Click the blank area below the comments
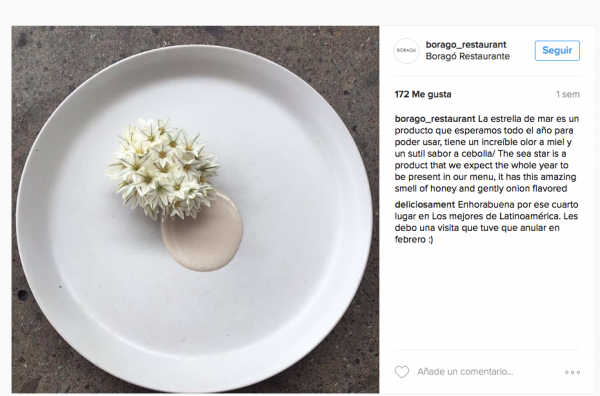The image size is (600, 396). (487, 297)
